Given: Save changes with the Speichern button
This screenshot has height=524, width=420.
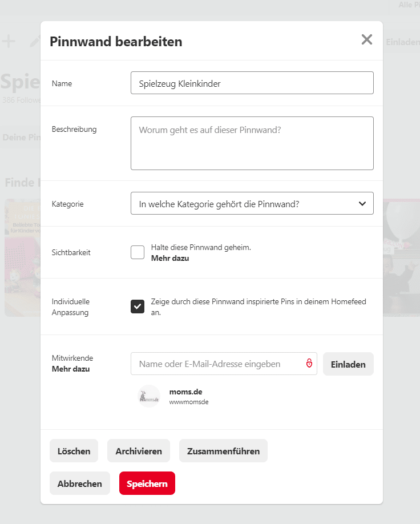Looking at the screenshot, I should (x=147, y=483).
